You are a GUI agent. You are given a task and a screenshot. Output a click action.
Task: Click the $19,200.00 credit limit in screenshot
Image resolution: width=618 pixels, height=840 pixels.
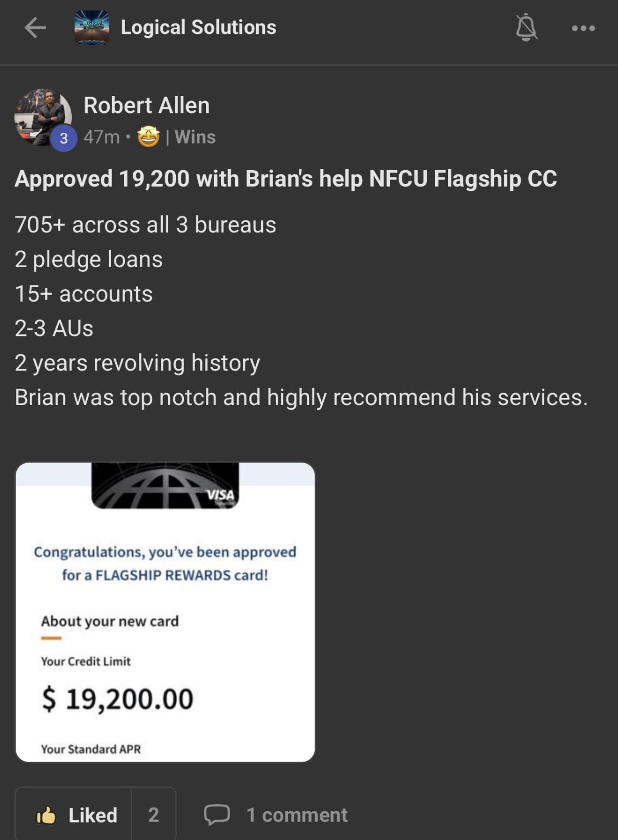tap(118, 699)
